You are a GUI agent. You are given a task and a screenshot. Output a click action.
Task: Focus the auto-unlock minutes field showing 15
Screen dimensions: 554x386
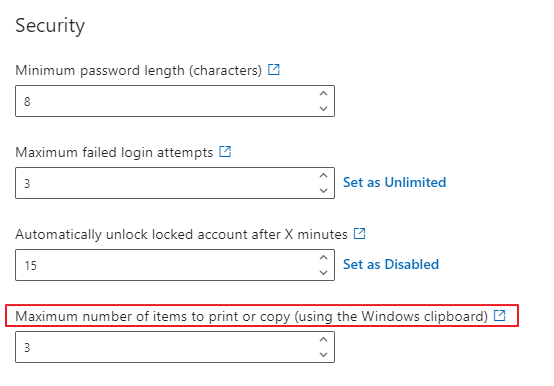coord(175,265)
